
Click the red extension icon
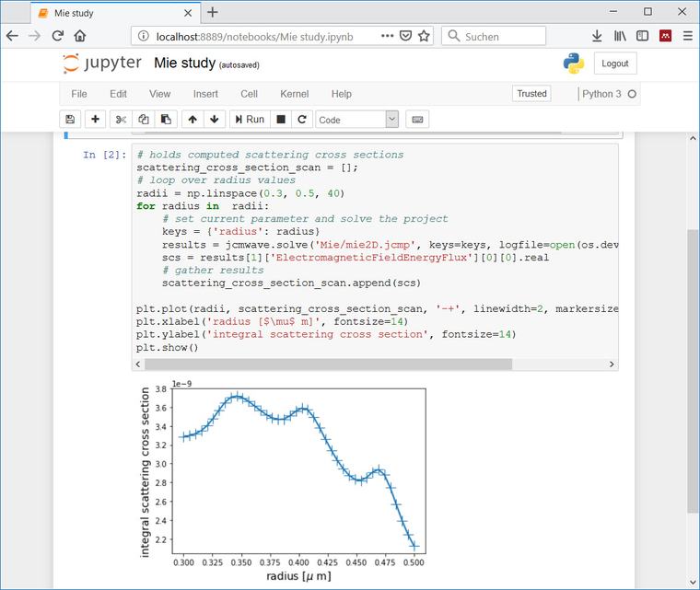[x=665, y=36]
